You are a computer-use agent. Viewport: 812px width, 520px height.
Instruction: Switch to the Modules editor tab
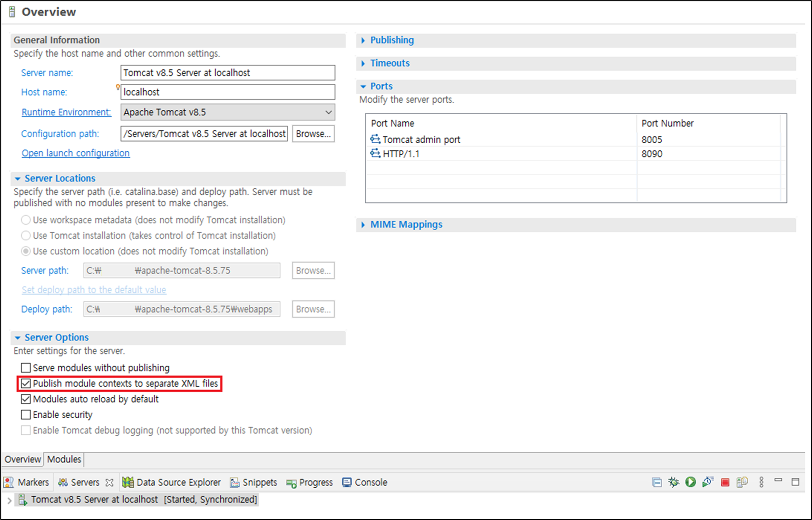tap(64, 460)
